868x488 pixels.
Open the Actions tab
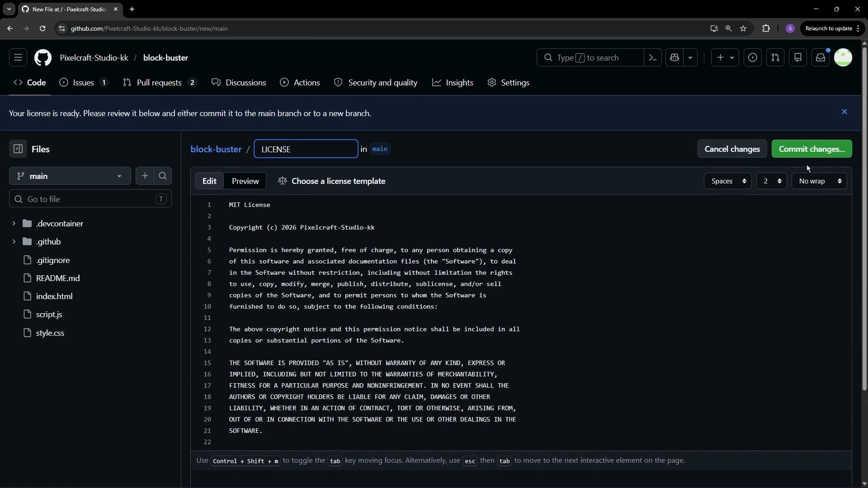300,83
